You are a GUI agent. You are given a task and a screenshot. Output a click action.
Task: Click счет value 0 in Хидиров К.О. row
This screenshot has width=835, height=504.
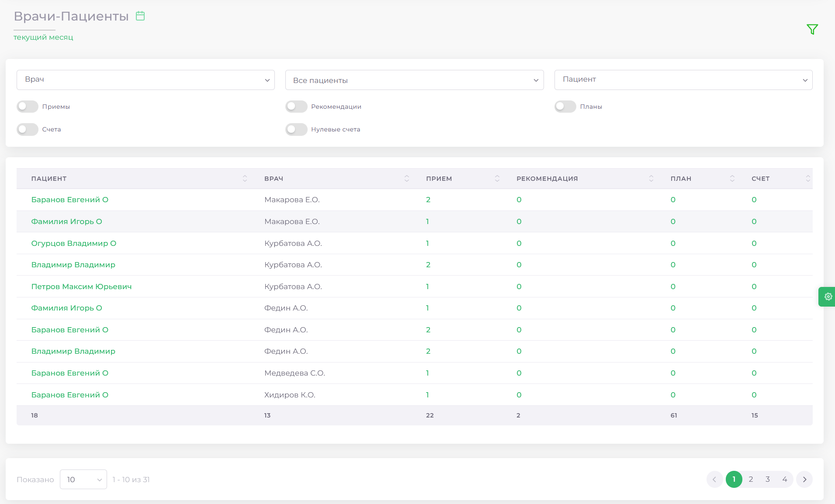pyautogui.click(x=754, y=395)
